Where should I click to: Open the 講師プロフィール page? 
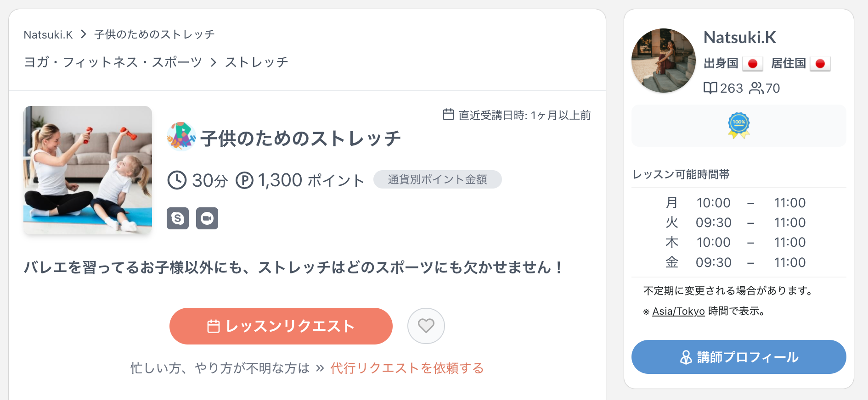click(x=738, y=357)
